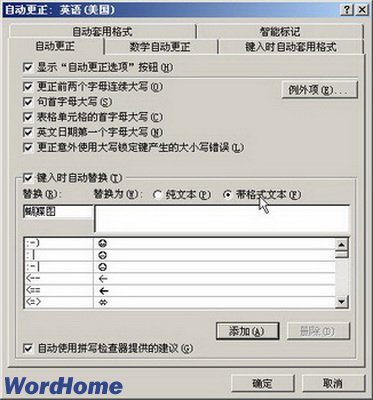373x400 pixels.
Task: Select the 纯文本 radio button
Action: 157,195
